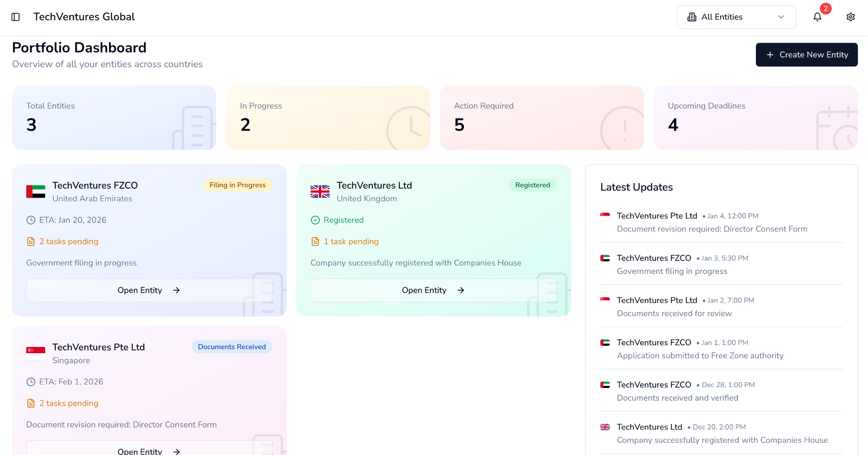Open the notifications bell
Image resolution: width=868 pixels, height=455 pixels.
point(817,17)
